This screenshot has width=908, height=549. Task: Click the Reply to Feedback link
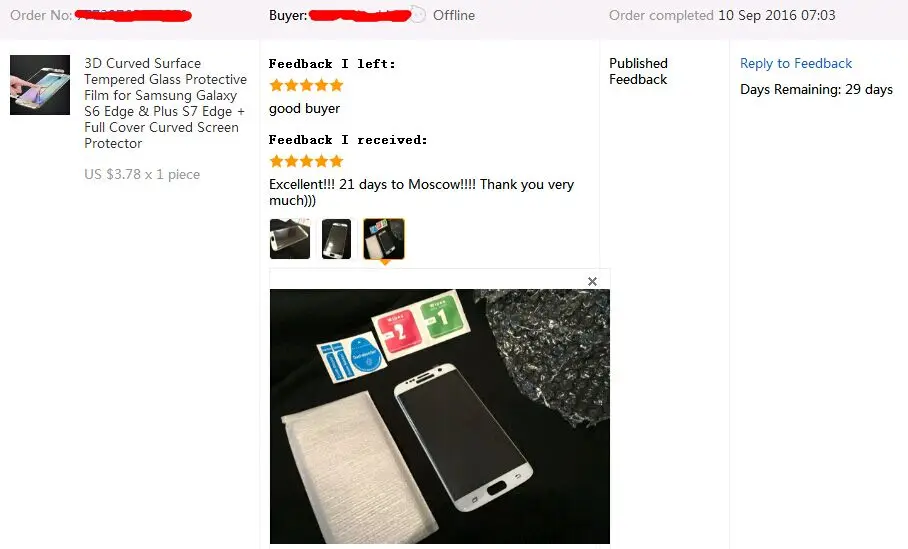tap(796, 63)
